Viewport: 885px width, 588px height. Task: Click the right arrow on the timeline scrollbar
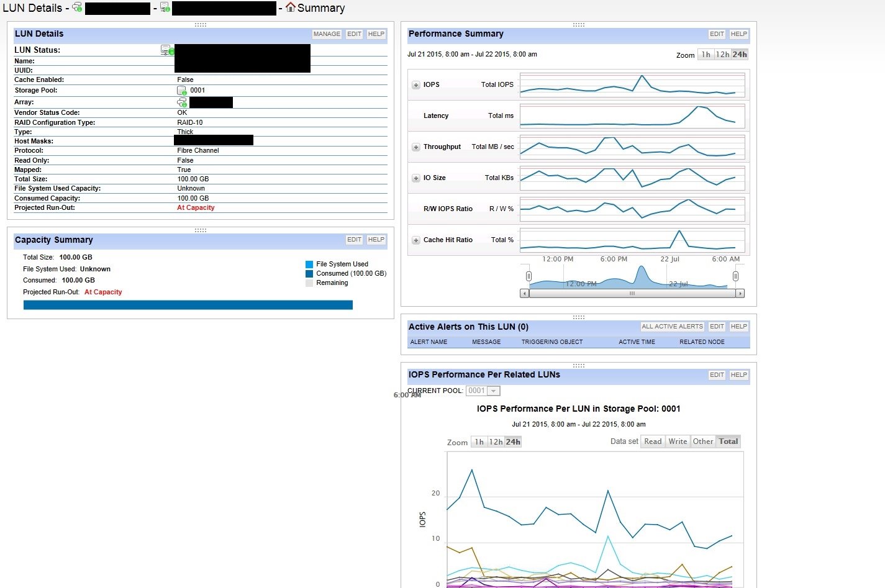point(740,293)
